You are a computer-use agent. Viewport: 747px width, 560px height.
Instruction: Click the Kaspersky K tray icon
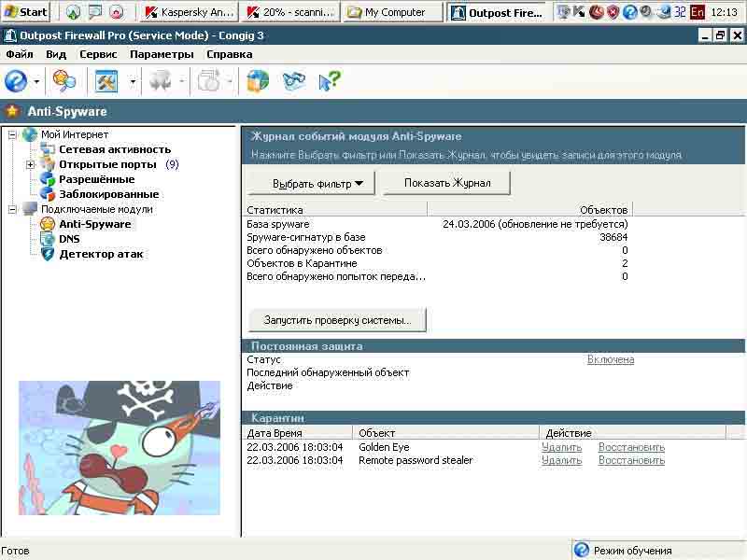(x=579, y=12)
